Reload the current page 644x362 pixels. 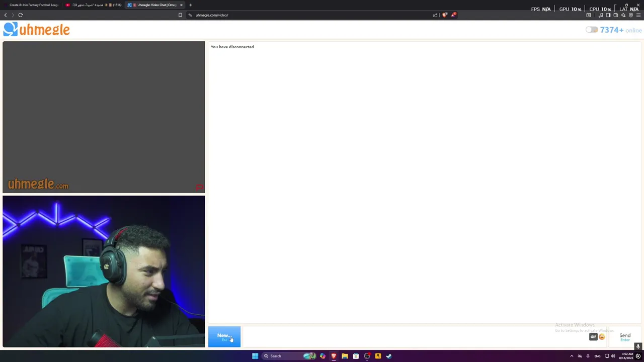[21, 15]
